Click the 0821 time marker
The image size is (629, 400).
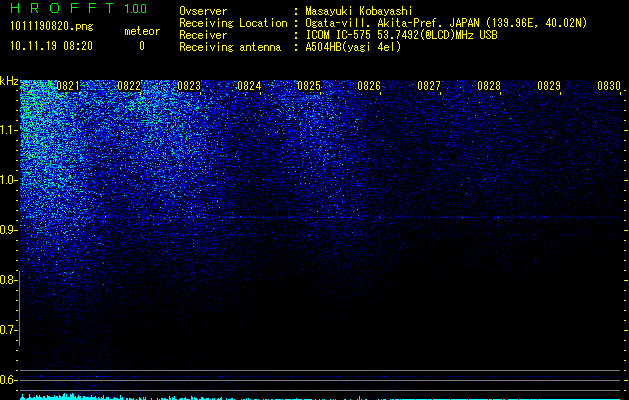pos(68,86)
